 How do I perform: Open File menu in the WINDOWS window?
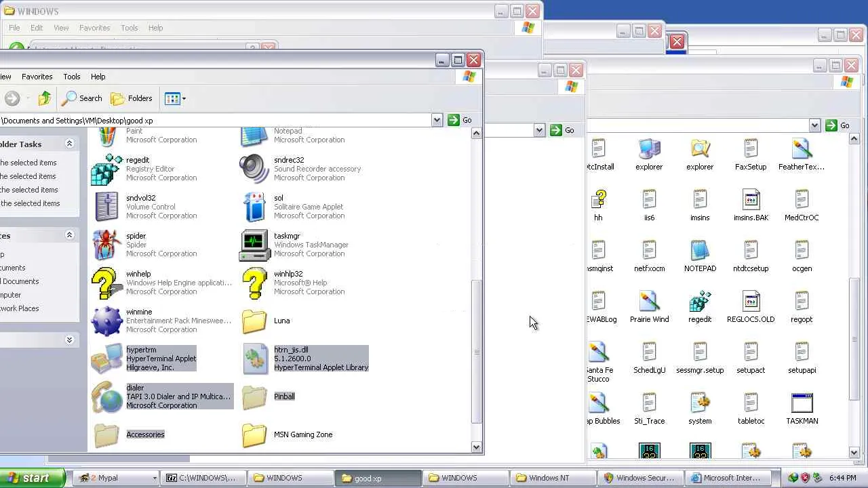pyautogui.click(x=14, y=28)
